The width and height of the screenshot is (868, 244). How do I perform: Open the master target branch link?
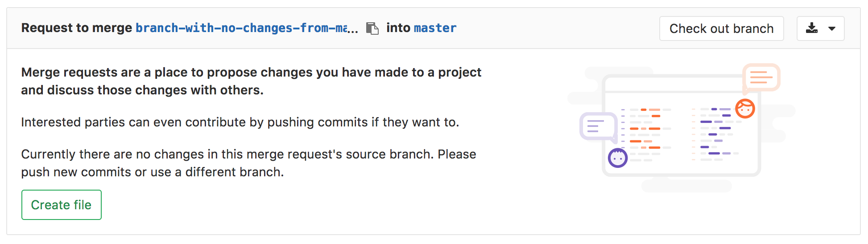(x=435, y=28)
